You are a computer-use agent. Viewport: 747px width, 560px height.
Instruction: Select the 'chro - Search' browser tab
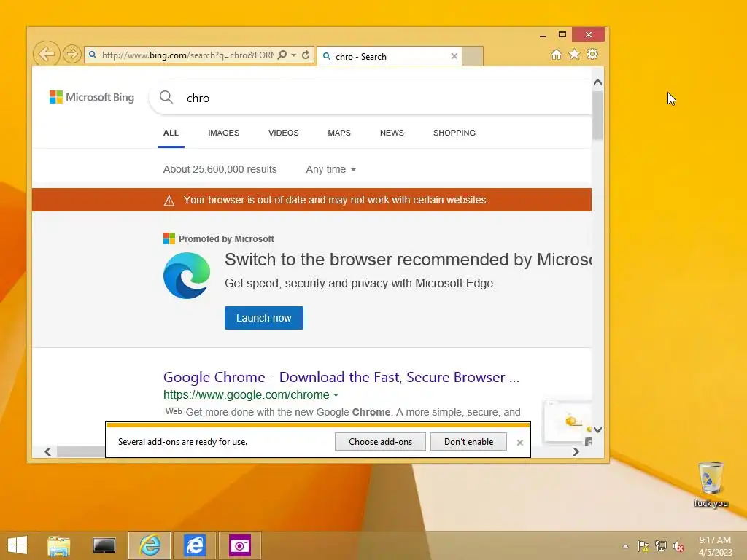[x=388, y=56]
